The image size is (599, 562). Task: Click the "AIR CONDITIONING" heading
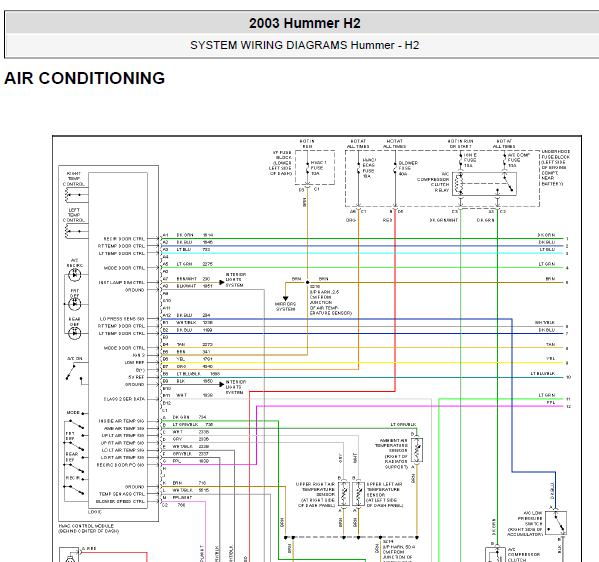tap(84, 78)
